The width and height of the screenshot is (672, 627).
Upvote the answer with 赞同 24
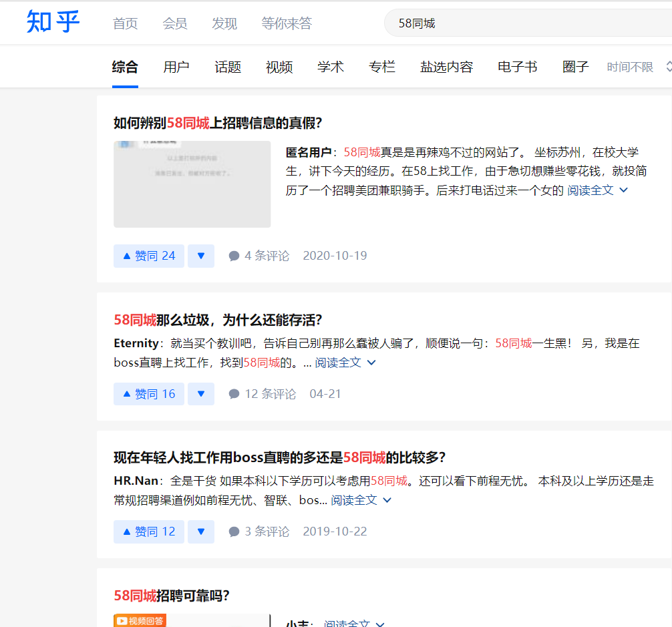point(149,256)
